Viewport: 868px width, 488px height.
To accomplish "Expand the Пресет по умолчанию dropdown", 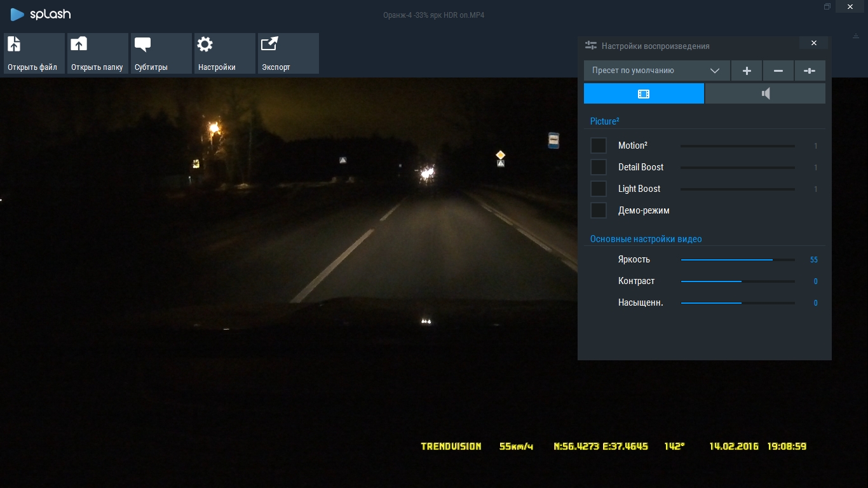I will (x=656, y=71).
